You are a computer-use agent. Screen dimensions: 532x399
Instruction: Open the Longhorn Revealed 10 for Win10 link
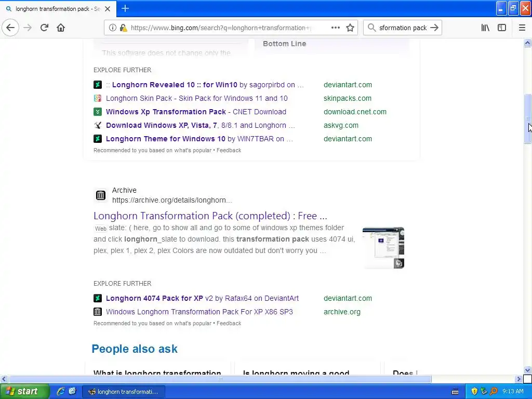[x=205, y=85]
